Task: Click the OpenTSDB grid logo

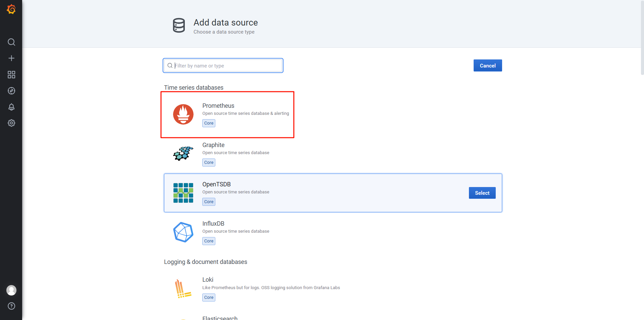Action: pyautogui.click(x=183, y=193)
